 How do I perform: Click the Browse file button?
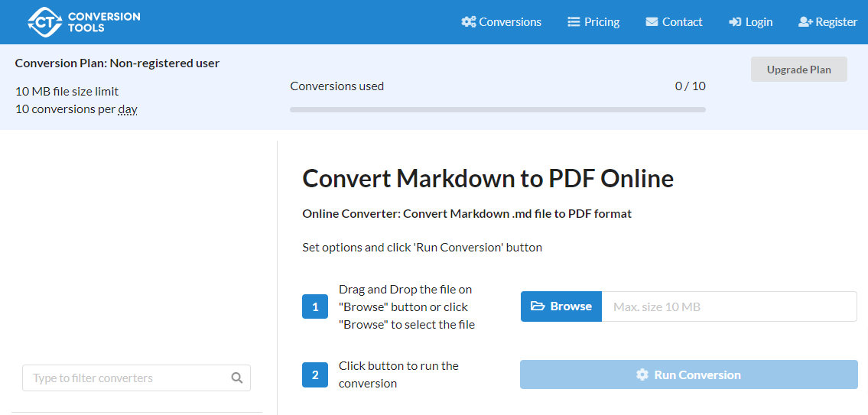click(x=561, y=306)
